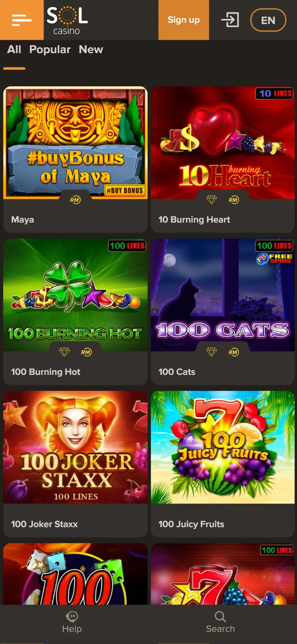Screen dimensions: 297x644
Task: Click the SOL casino logo
Action: (67, 20)
